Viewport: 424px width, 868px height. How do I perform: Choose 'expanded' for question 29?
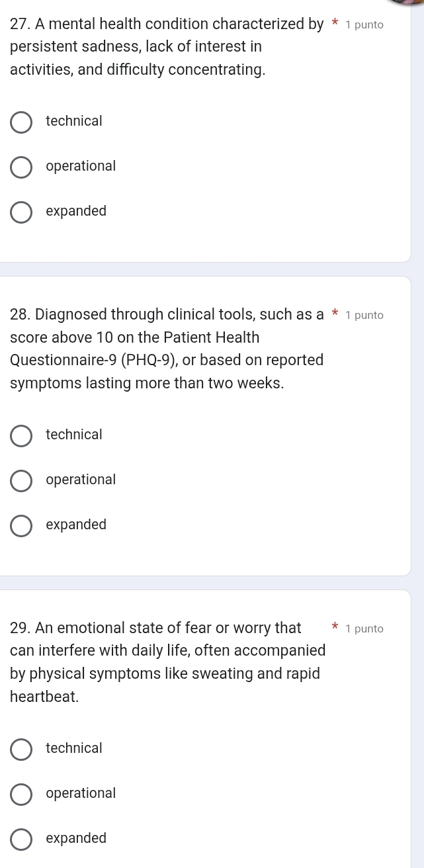[x=21, y=840]
